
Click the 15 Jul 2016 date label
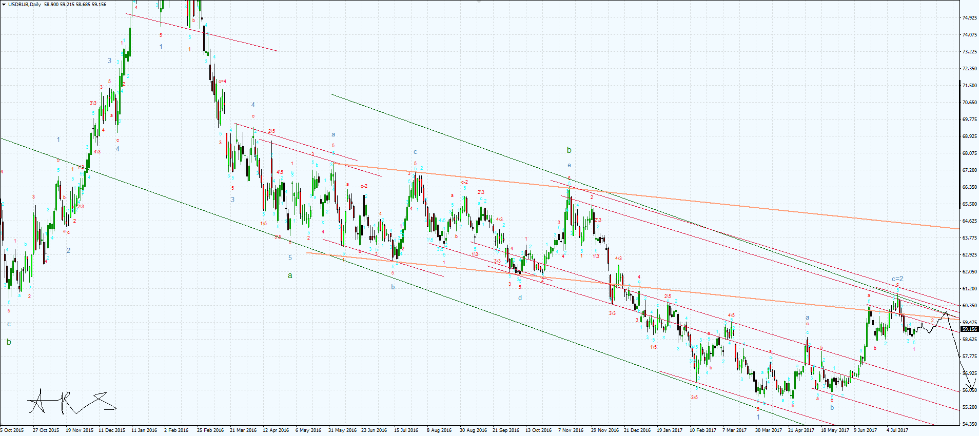[406, 430]
